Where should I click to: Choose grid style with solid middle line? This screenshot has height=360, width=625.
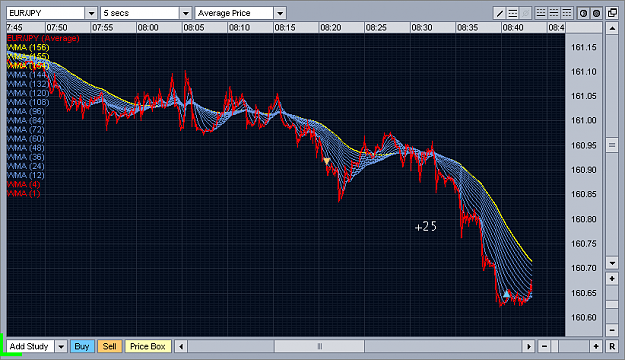point(554,13)
